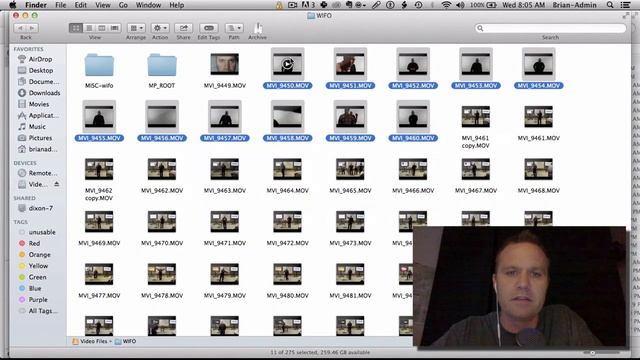Open Documents in sidebar
This screenshot has width=640, height=360.
click(x=38, y=82)
